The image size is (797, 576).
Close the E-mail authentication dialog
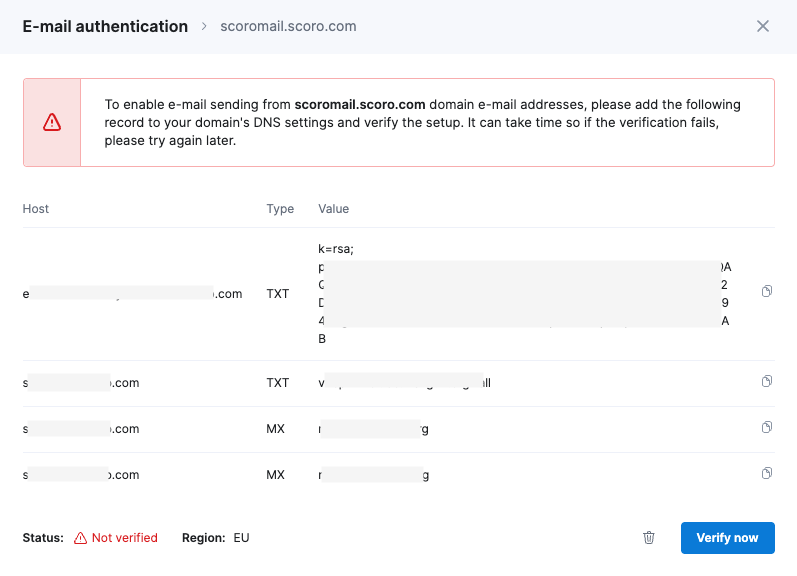click(762, 26)
